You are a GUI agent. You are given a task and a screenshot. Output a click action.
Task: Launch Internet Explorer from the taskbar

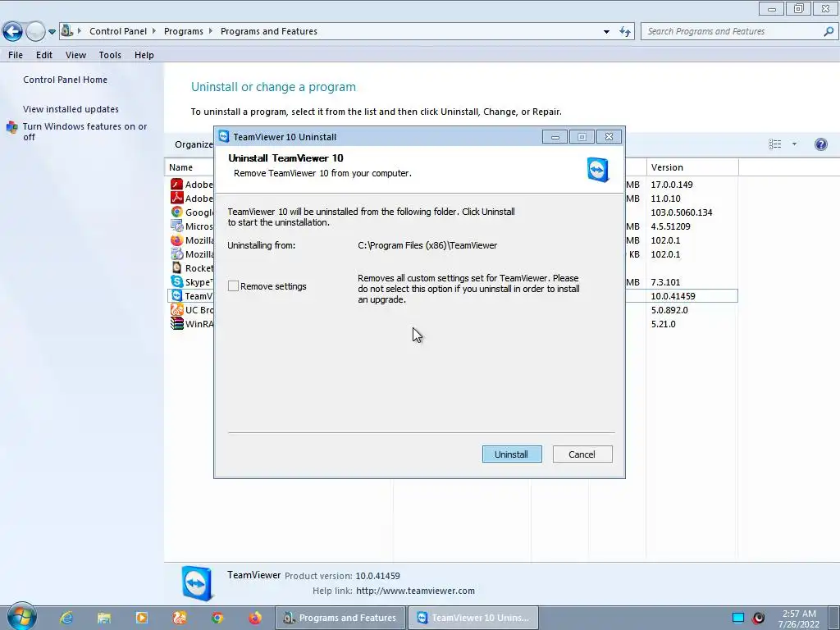tap(66, 618)
